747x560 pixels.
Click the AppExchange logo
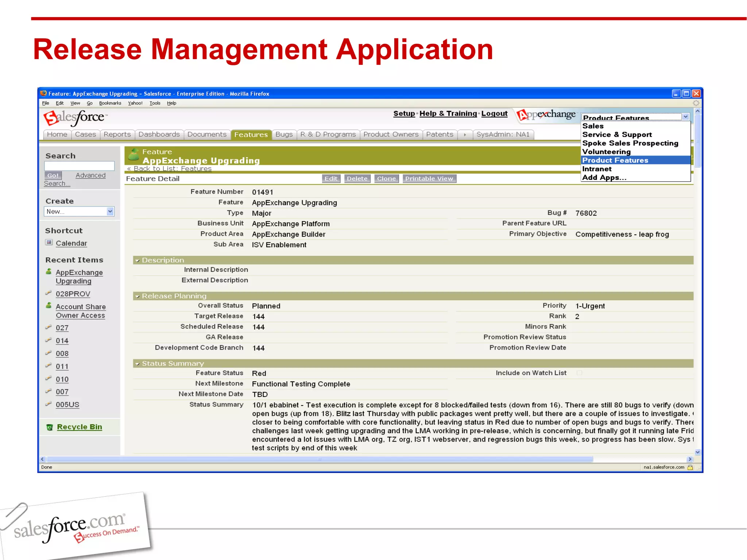[x=546, y=115]
